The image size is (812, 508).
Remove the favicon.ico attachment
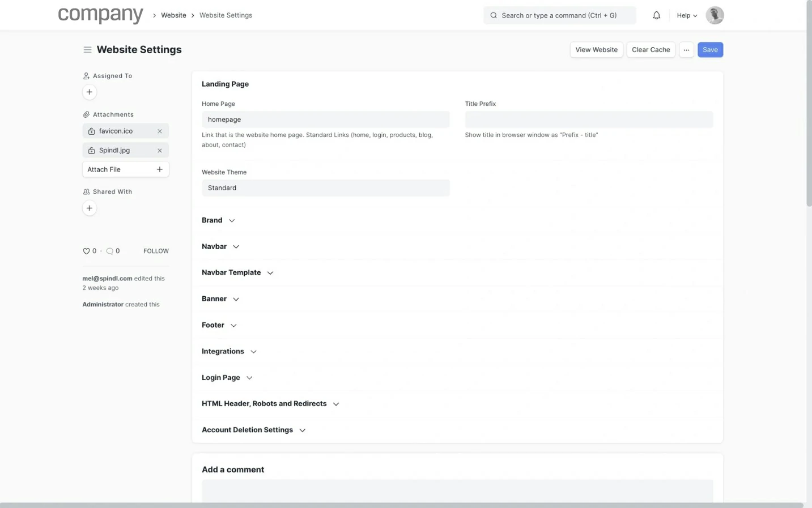pyautogui.click(x=160, y=131)
